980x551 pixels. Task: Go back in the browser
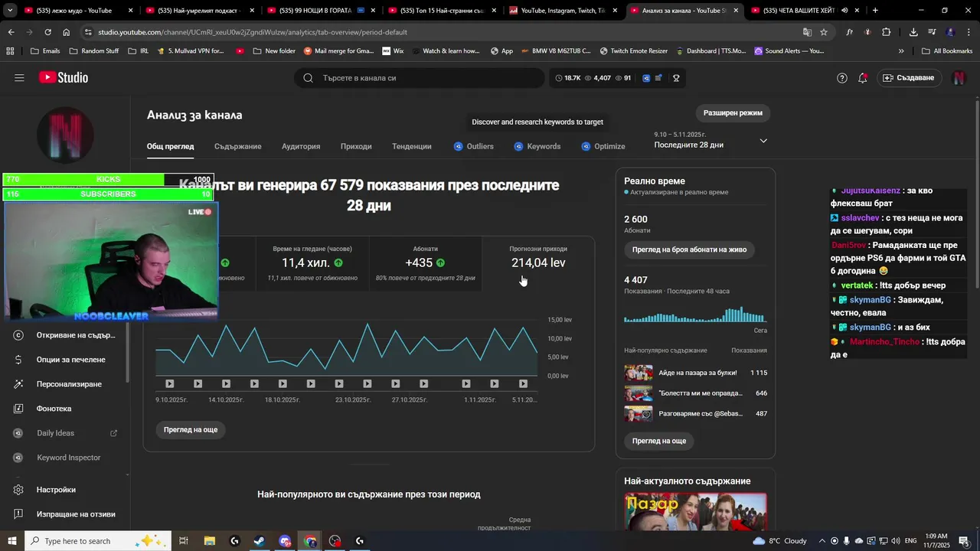(x=11, y=32)
